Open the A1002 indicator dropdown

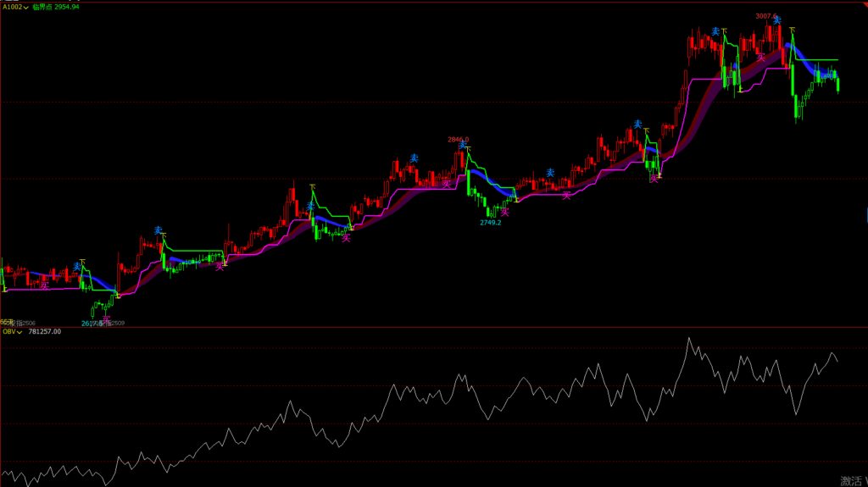(26, 7)
